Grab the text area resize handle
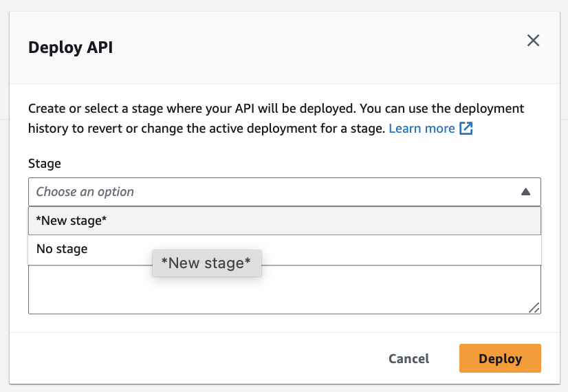The image size is (568, 392). pos(534,307)
